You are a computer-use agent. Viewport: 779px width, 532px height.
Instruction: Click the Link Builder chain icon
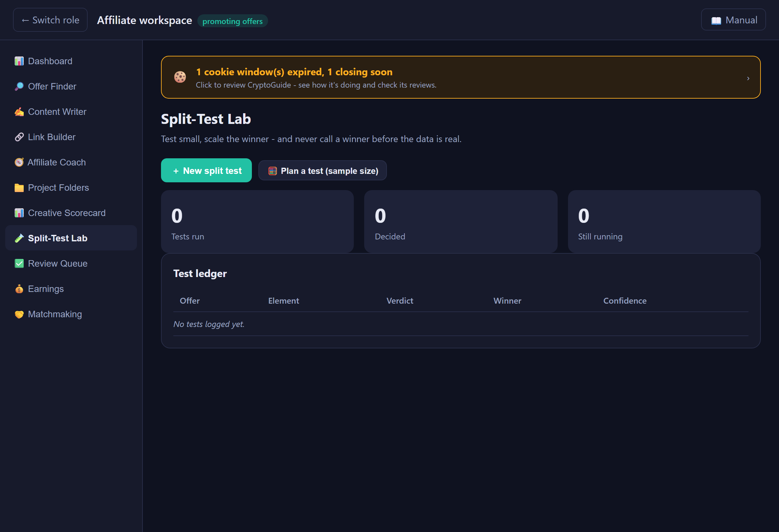click(x=19, y=137)
